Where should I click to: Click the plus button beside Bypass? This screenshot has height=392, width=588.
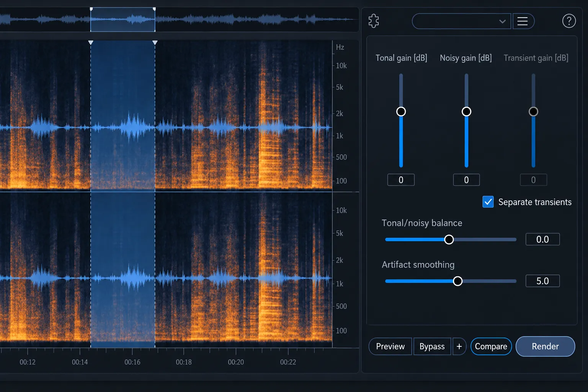click(x=459, y=346)
